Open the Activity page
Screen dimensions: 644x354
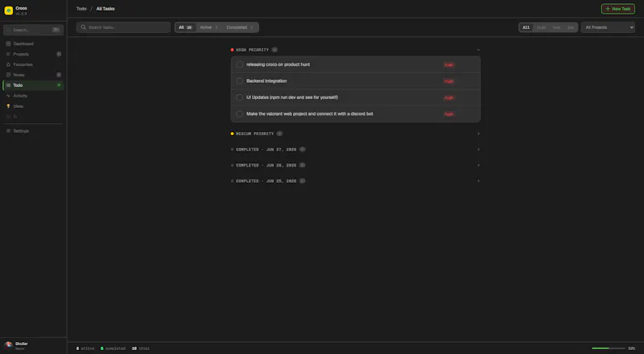(33, 96)
